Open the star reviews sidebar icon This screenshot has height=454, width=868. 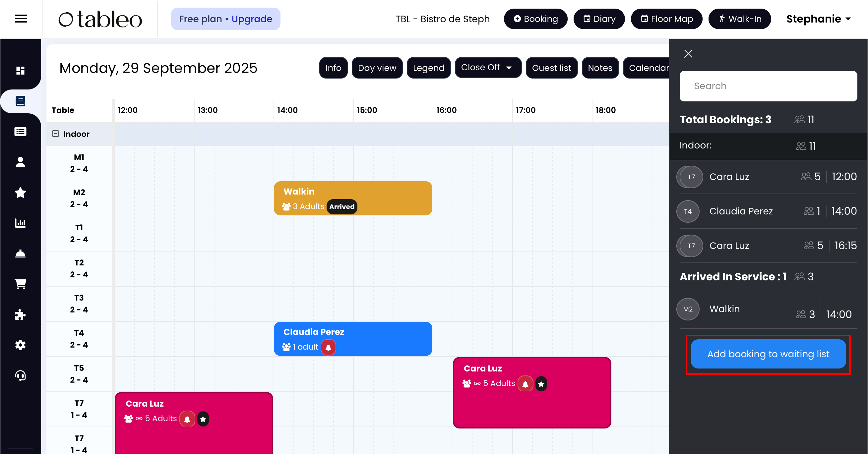coord(21,193)
